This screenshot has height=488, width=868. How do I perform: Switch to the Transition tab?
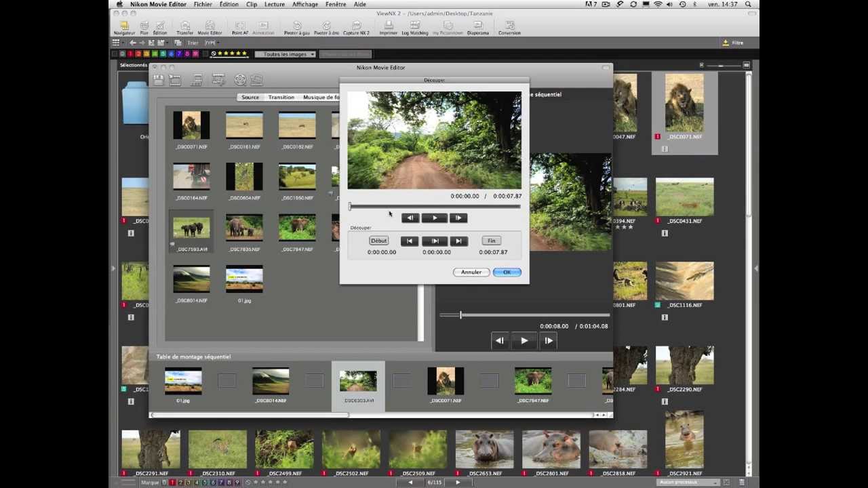click(281, 98)
